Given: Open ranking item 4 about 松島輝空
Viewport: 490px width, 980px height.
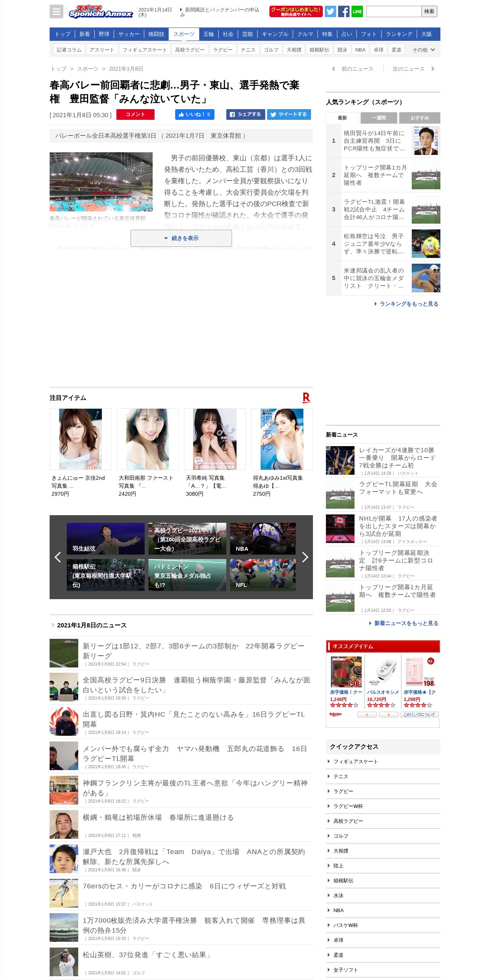Looking at the screenshot, I should pyautogui.click(x=383, y=243).
